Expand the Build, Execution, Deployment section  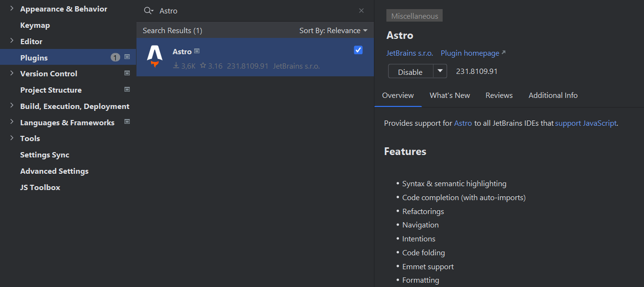[12, 106]
